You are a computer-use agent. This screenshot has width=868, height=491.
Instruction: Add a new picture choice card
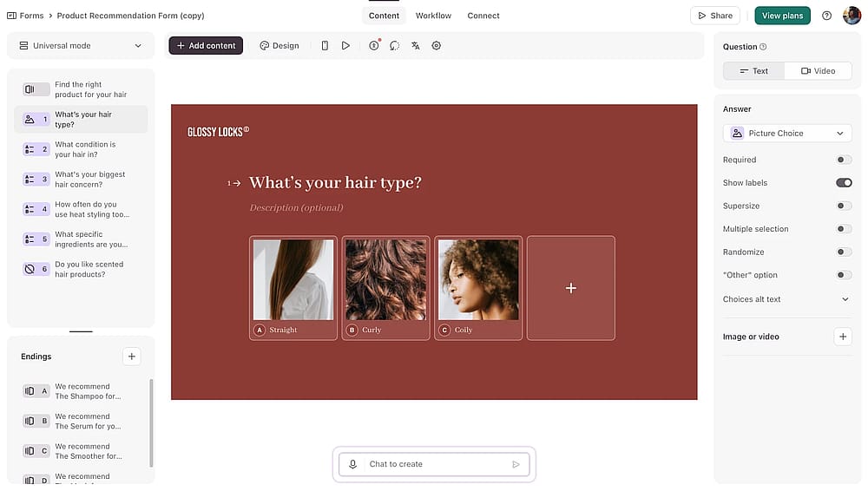pos(571,288)
